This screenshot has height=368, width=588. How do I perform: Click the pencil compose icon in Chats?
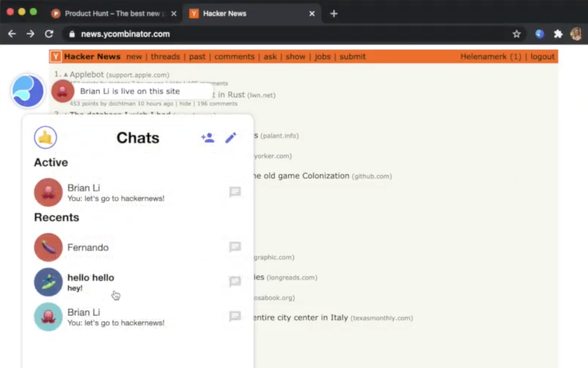coord(231,138)
